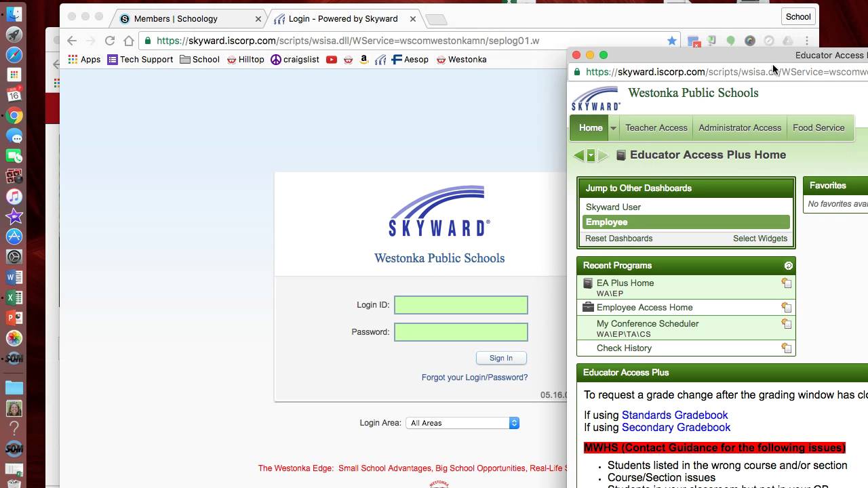Image resolution: width=868 pixels, height=488 pixels.
Task: Go back with the green left arrow in Skyward
Action: [x=579, y=155]
